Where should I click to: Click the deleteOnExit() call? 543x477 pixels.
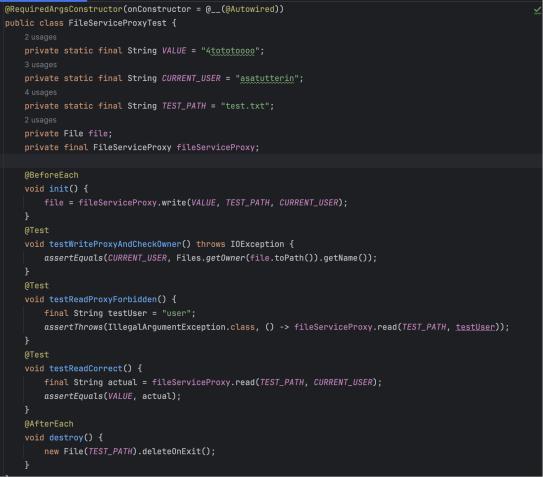pyautogui.click(x=176, y=452)
